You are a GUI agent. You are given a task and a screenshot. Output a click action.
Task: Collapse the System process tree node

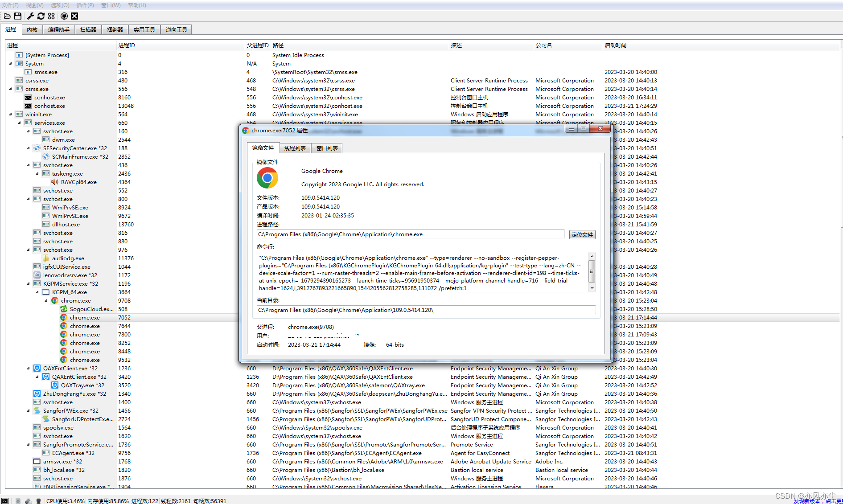pos(11,63)
